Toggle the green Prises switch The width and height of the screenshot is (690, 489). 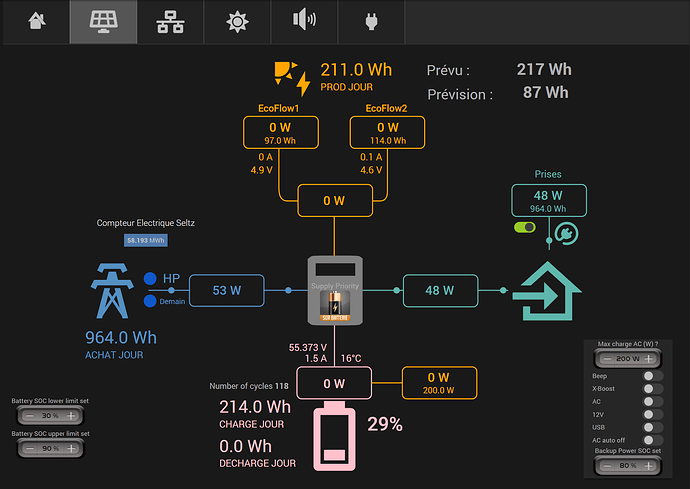click(x=525, y=227)
